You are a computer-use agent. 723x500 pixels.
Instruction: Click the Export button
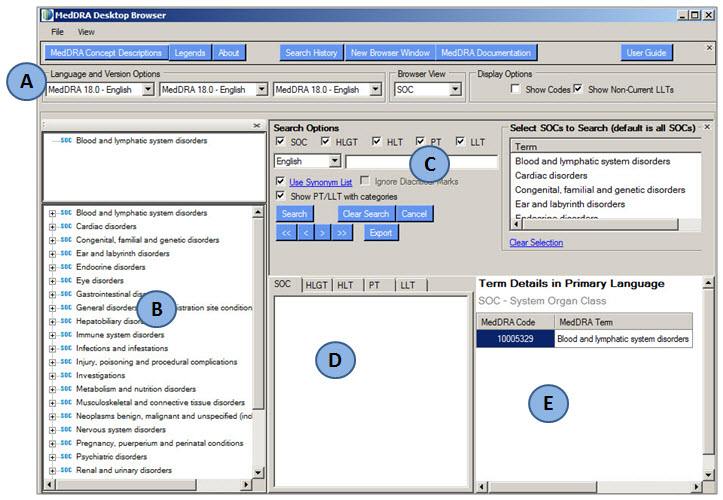click(x=381, y=233)
